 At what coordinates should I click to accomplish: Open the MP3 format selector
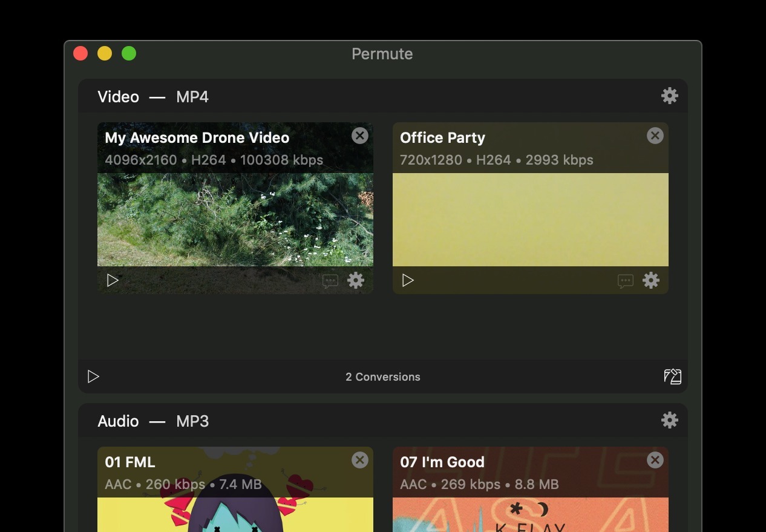pyautogui.click(x=192, y=421)
